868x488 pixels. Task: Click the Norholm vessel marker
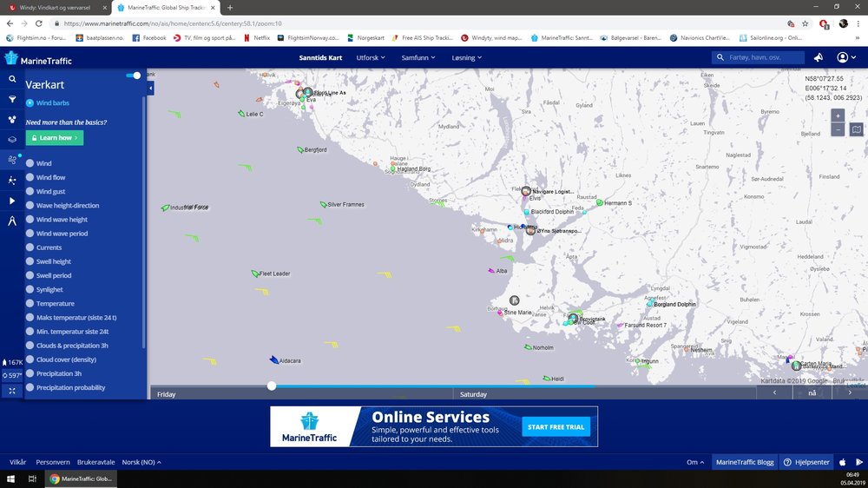[528, 347]
